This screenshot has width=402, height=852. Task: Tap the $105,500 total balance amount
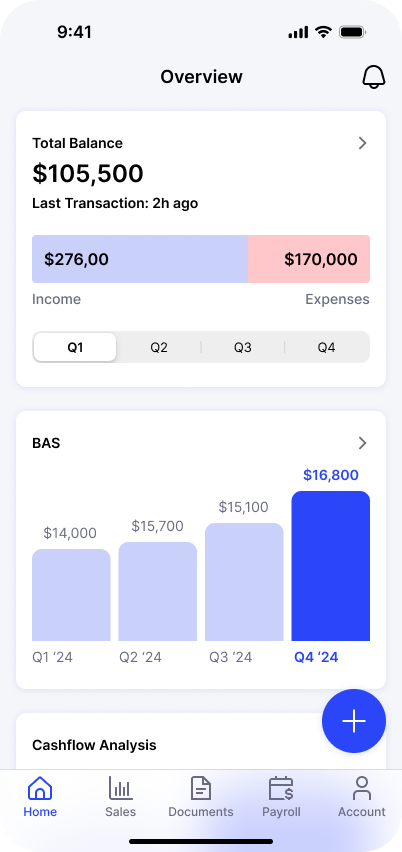(88, 173)
